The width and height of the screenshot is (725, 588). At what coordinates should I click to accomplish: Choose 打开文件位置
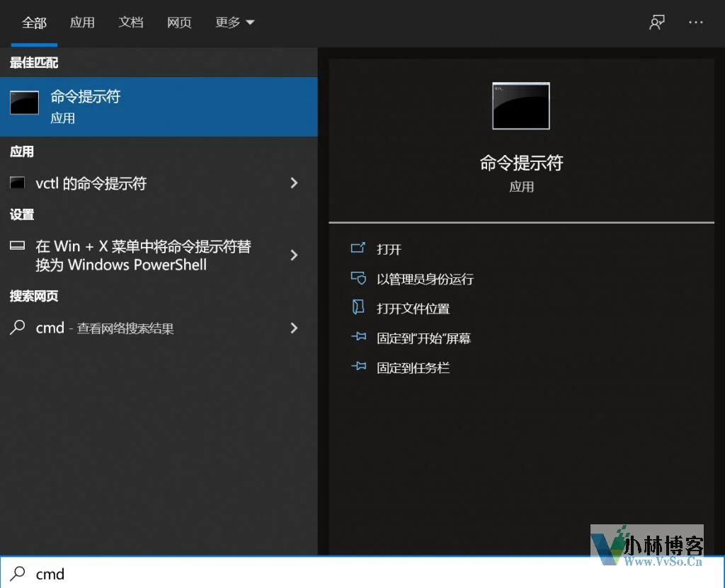point(413,309)
